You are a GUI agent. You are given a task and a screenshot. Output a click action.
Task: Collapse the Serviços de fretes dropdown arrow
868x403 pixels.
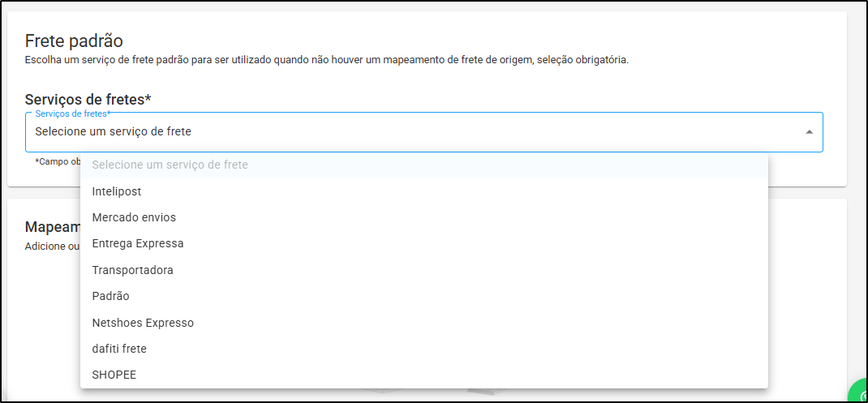point(809,132)
